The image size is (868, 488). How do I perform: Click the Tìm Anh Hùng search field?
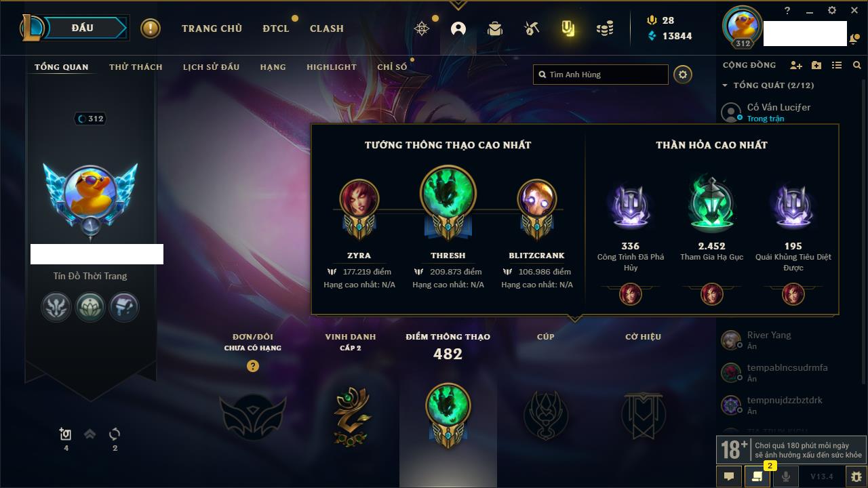pyautogui.click(x=601, y=75)
